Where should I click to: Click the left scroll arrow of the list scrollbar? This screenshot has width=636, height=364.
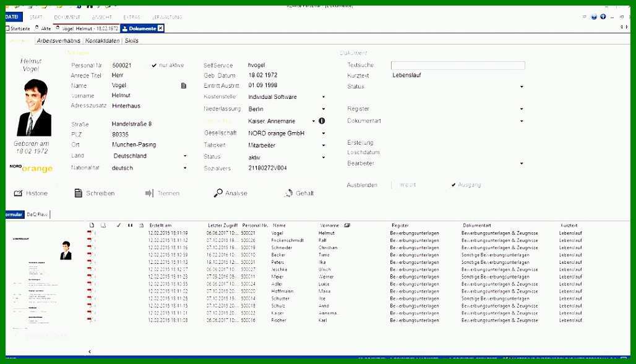(x=90, y=352)
